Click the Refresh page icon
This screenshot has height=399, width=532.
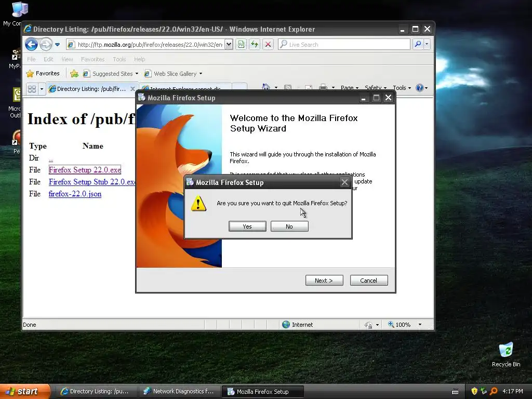(255, 45)
